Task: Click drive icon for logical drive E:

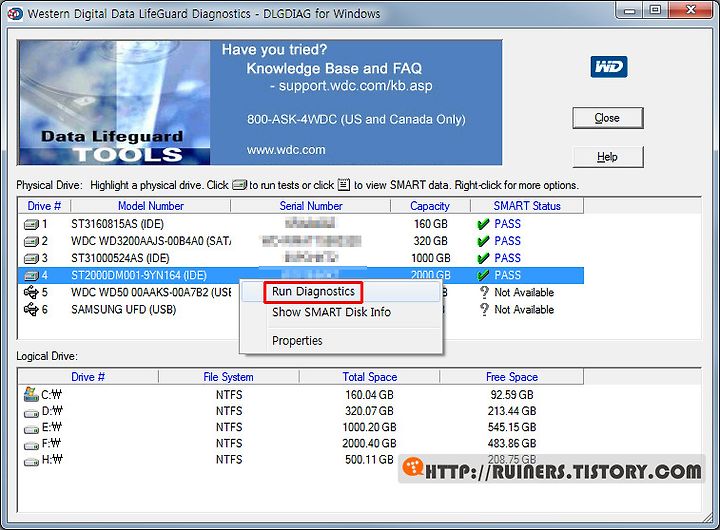Action: 31,429
